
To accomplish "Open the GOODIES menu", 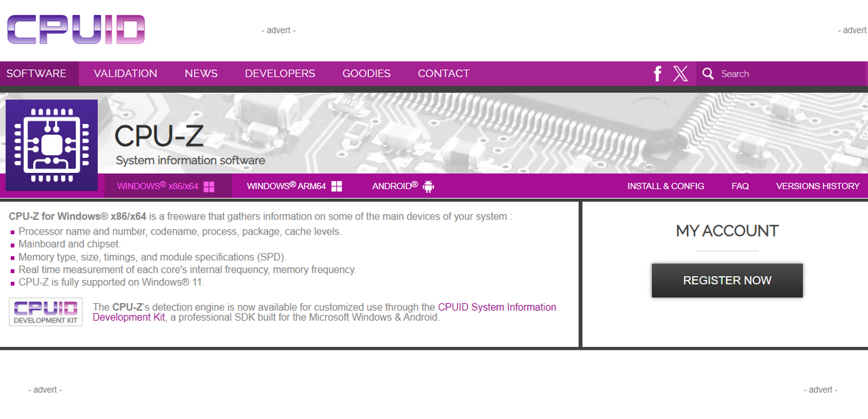I will (366, 74).
